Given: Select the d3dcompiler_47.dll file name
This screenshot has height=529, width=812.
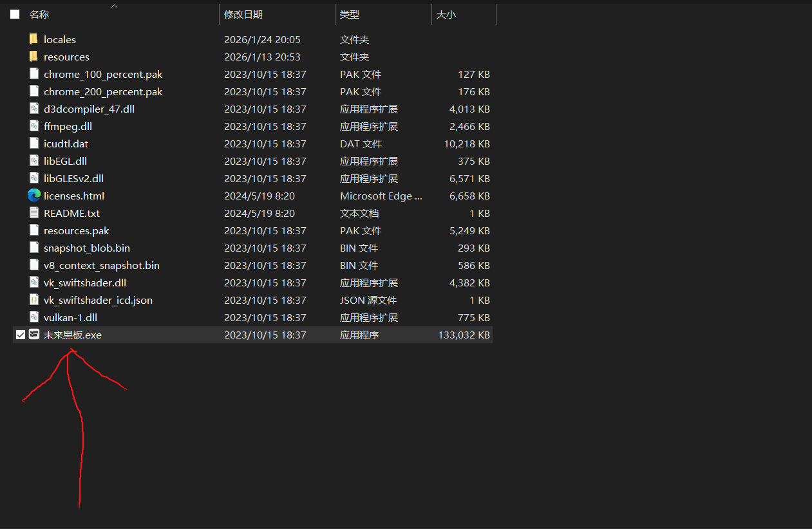Looking at the screenshot, I should click(x=89, y=109).
